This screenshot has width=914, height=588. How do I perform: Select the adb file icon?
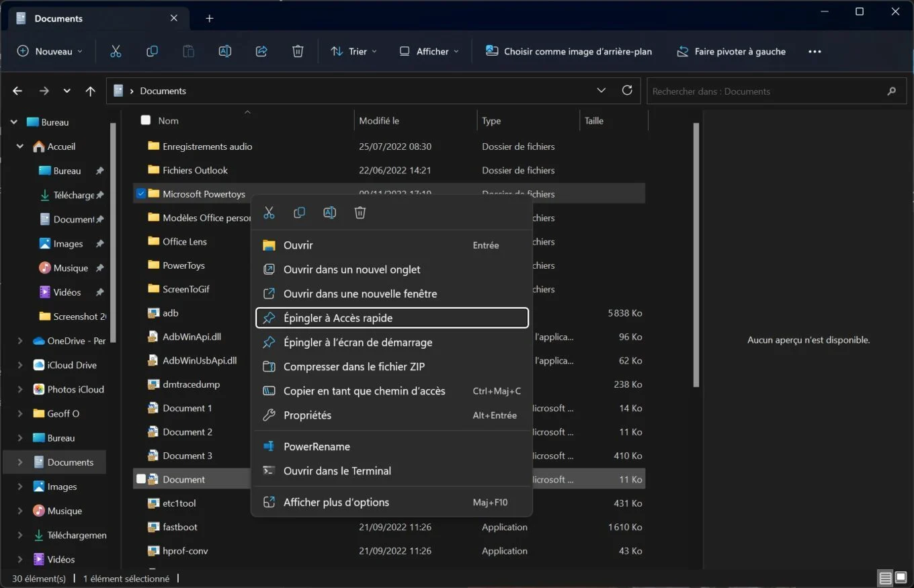[153, 313]
